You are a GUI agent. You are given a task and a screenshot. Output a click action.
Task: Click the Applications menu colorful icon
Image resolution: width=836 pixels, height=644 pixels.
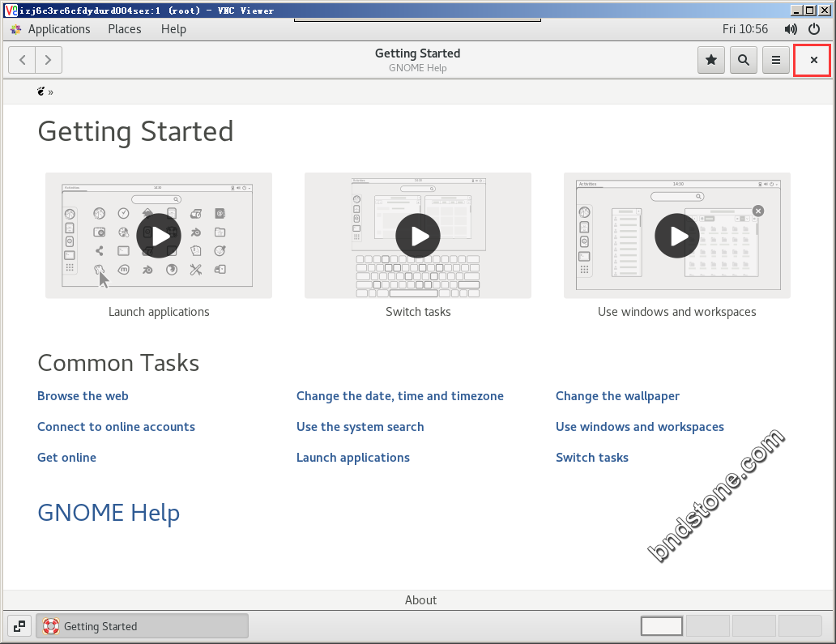(x=16, y=29)
